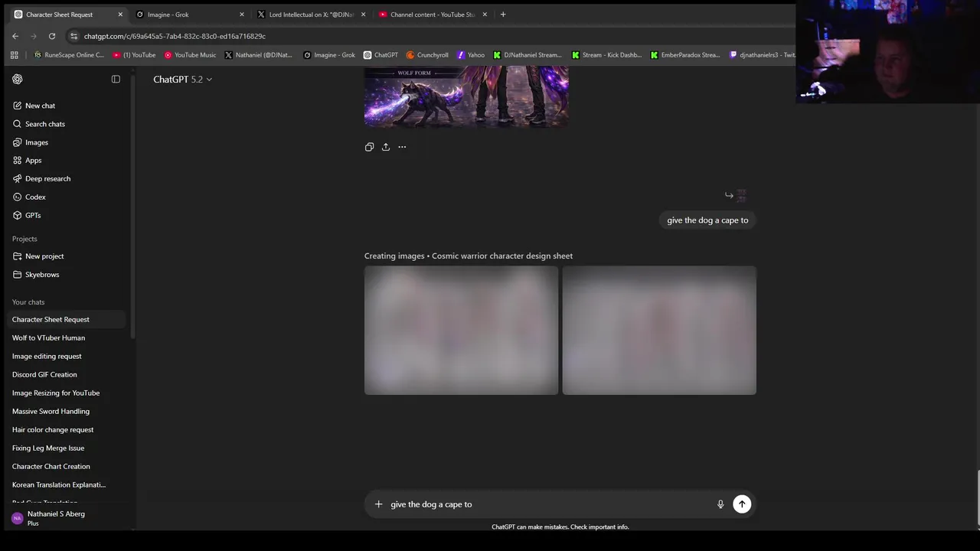The image size is (980, 551).
Task: Open Image editing request chat
Action: [x=66, y=356]
